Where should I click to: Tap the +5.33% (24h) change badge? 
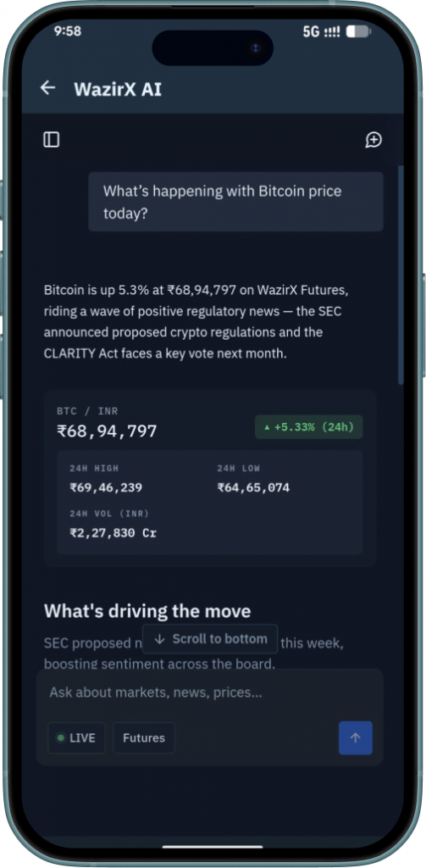coord(309,427)
